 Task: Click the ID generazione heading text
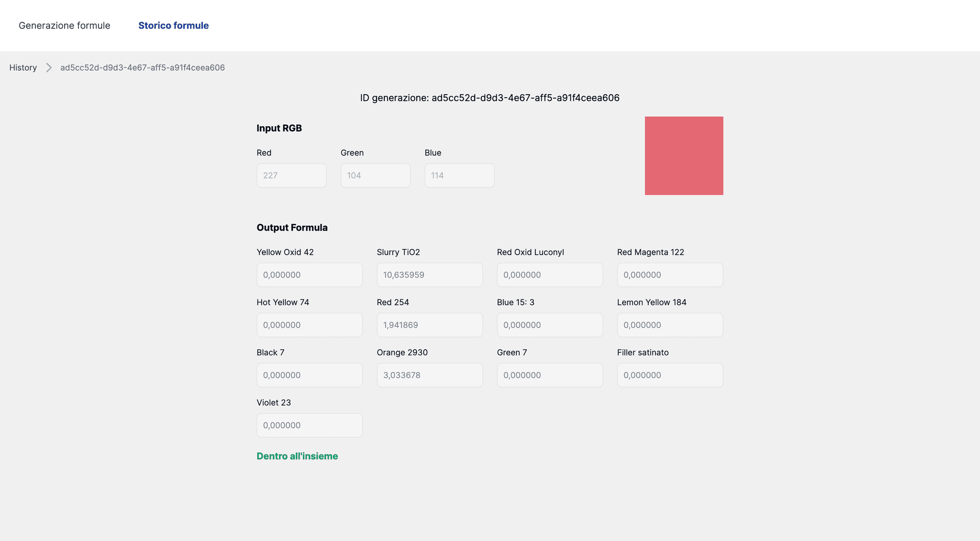click(490, 98)
